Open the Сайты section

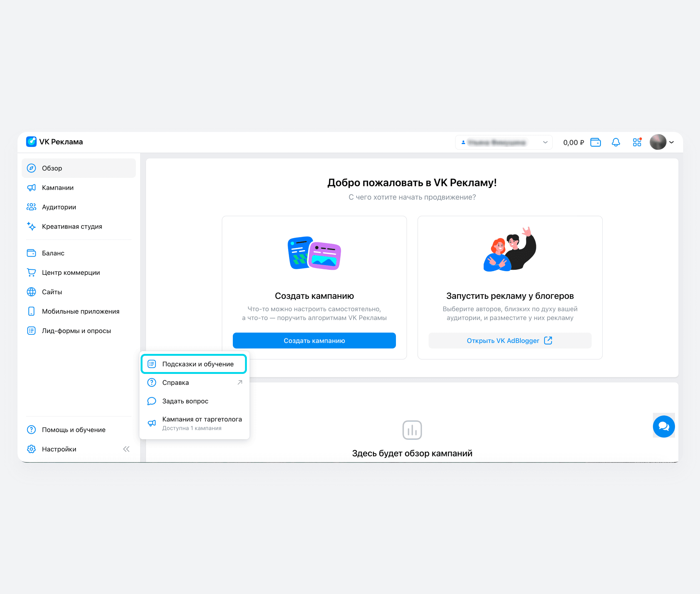[79, 292]
